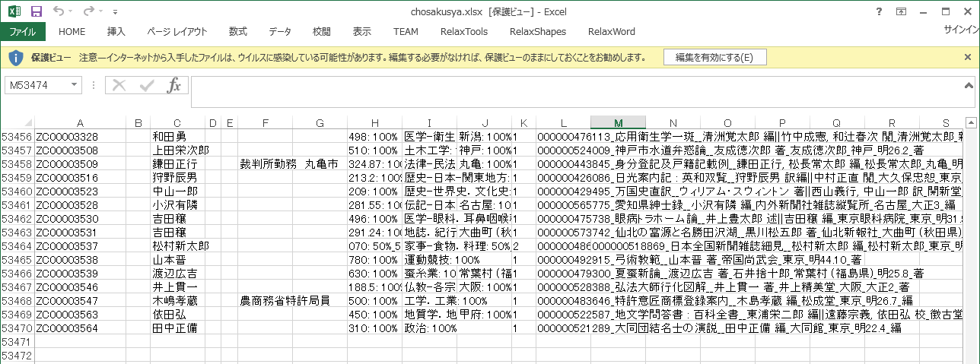Click the Redo arrow icon
Screen dimensions: 980x364
click(x=88, y=12)
